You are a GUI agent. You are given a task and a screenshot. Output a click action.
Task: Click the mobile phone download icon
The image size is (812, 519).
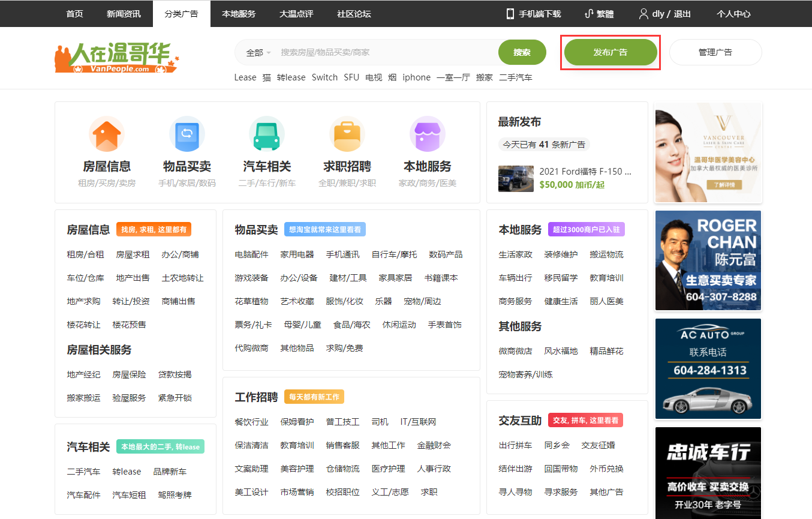(510, 14)
